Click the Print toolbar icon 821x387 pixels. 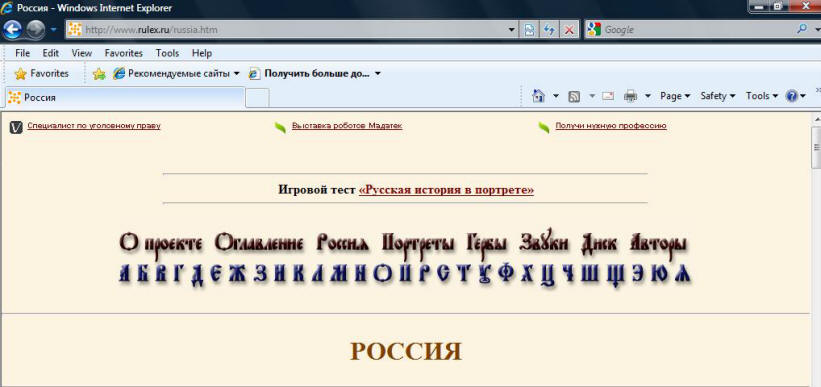coord(630,96)
